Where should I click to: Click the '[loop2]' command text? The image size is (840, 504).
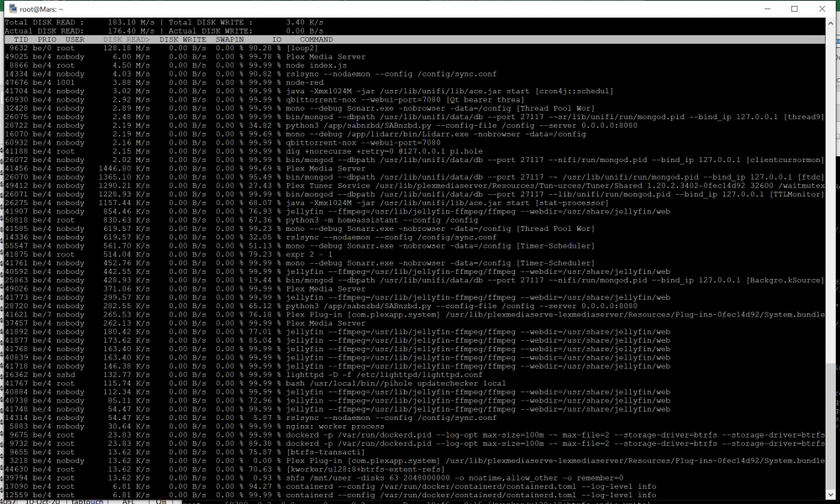(x=302, y=48)
